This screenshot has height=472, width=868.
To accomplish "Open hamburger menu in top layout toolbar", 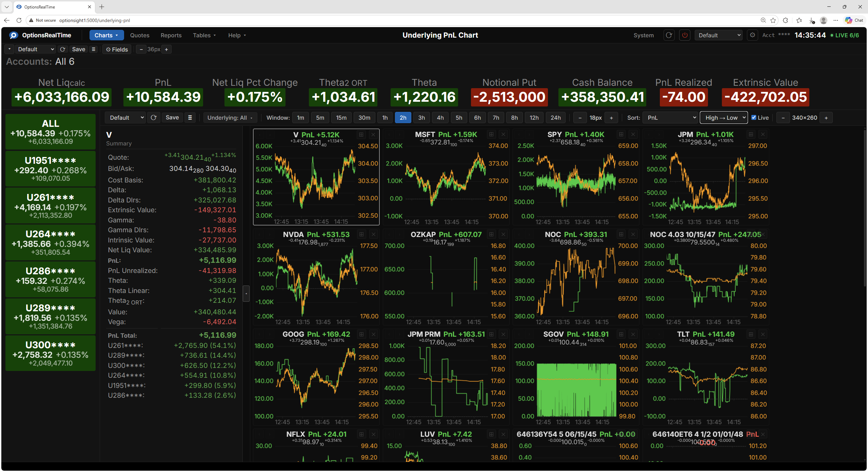I will [94, 50].
